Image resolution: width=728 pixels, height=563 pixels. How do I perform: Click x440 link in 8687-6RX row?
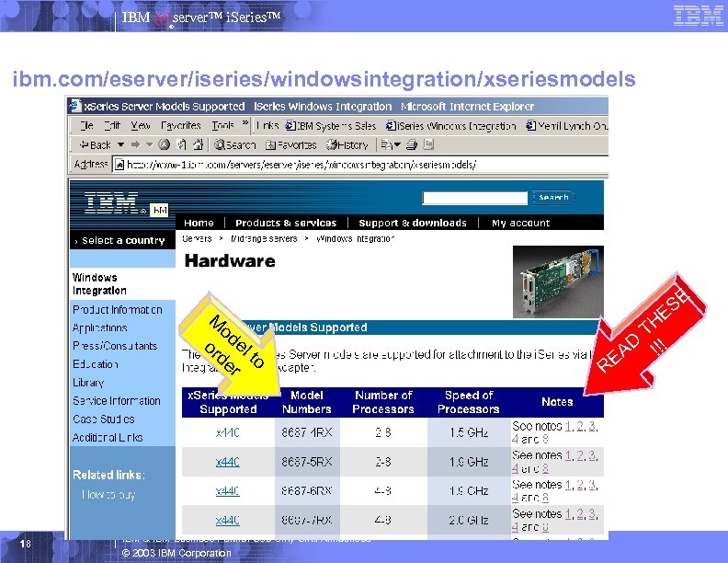point(228,491)
